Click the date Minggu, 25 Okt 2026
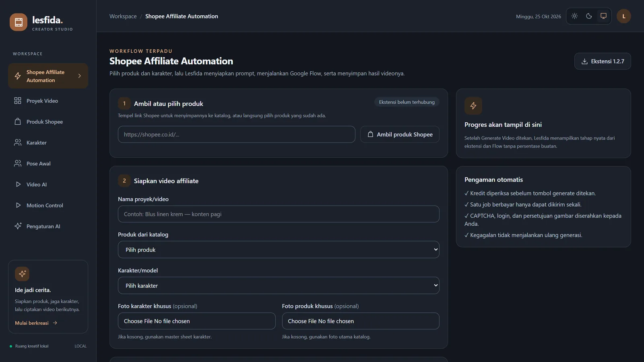 (539, 16)
